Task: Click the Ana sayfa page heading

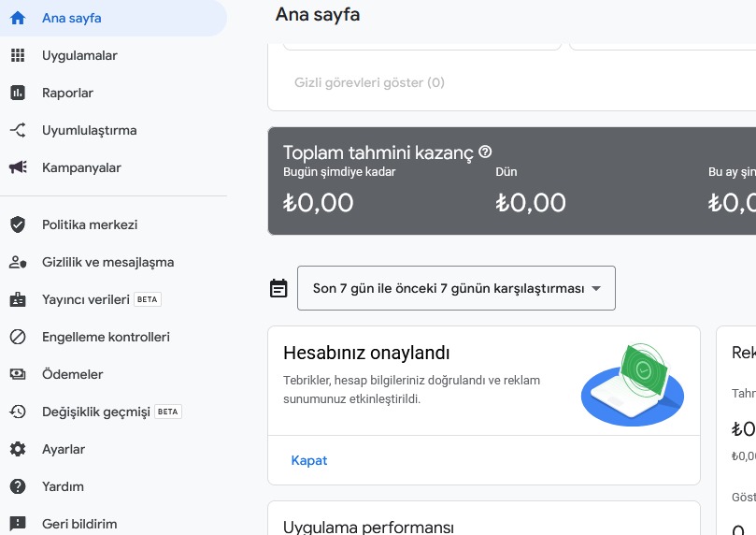Action: coord(318,14)
